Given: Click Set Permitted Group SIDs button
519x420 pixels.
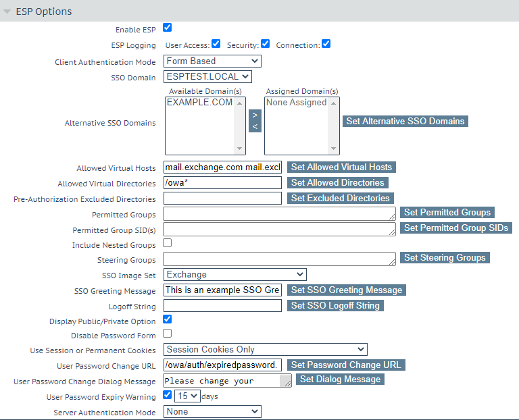Looking at the screenshot, I should (455, 228).
